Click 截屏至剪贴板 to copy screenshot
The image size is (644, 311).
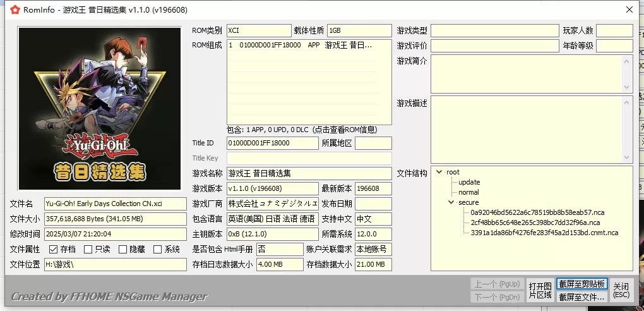click(581, 284)
